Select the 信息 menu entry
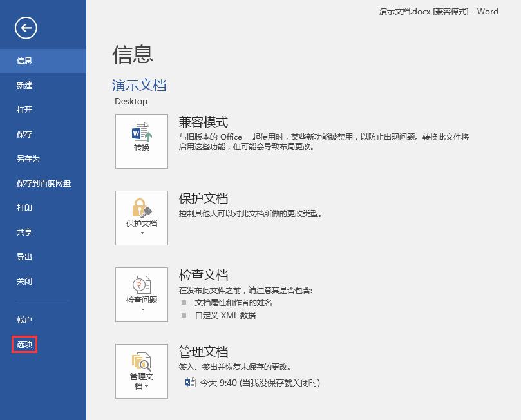 [24, 61]
